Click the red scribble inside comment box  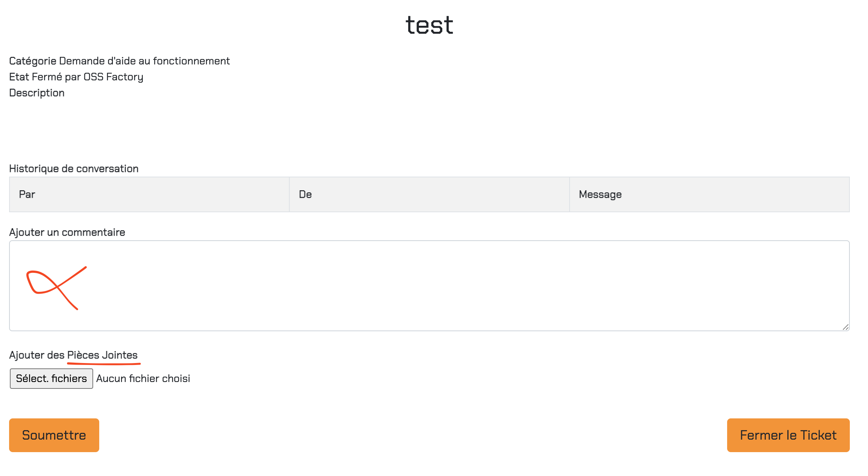pos(57,288)
